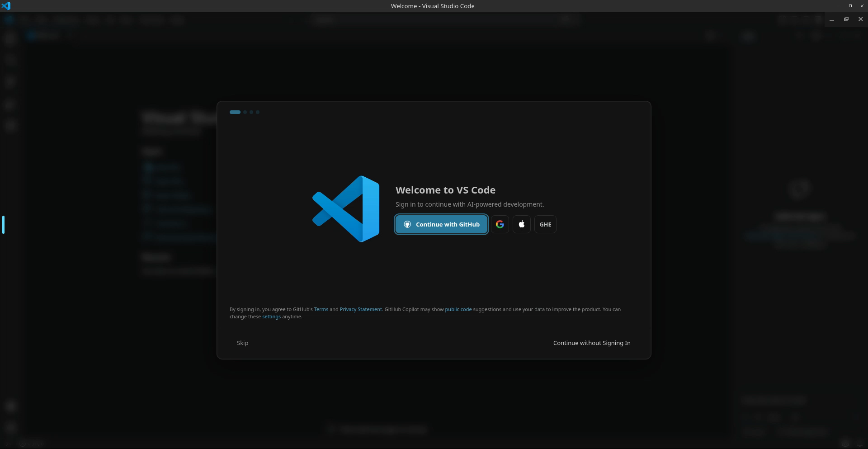This screenshot has width=868, height=449.
Task: Click the Welcome to VS Code heading
Action: click(x=445, y=190)
